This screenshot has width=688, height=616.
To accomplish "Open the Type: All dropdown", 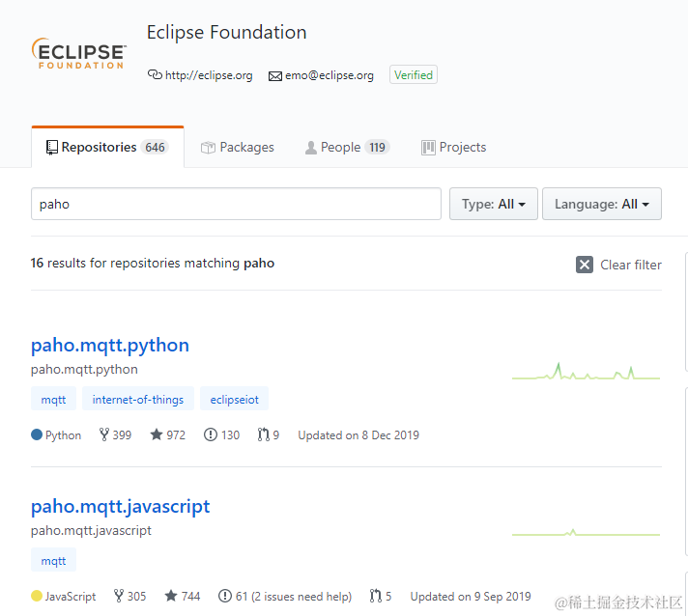I will [x=493, y=204].
